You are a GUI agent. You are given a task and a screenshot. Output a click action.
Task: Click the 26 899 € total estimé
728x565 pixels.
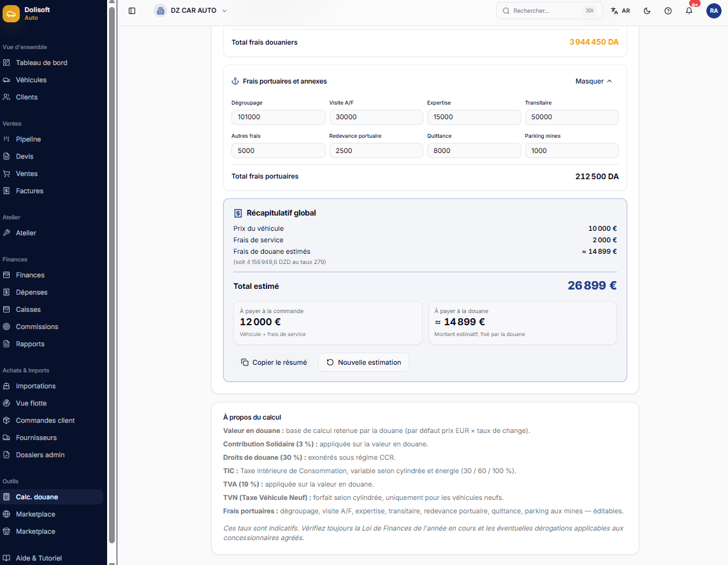[x=592, y=286]
